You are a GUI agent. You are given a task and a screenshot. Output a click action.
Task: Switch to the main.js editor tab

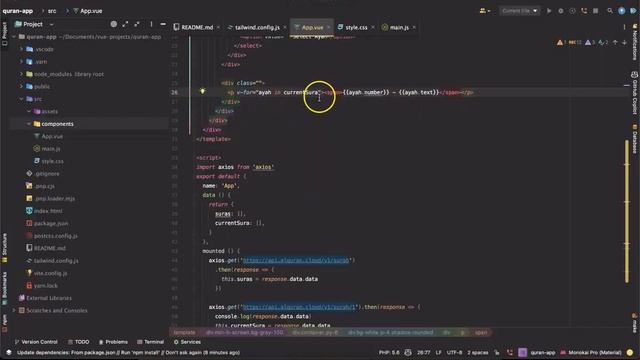point(399,27)
